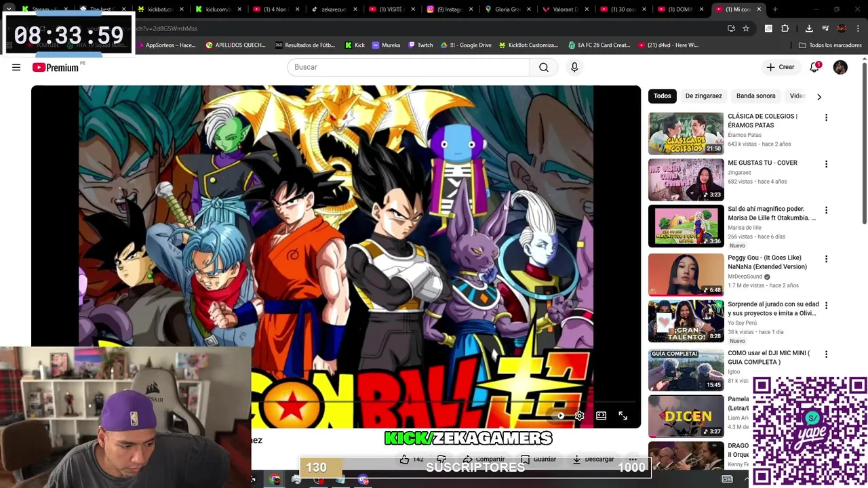Start voice search with microphone icon
This screenshot has height=488, width=868.
tap(574, 67)
